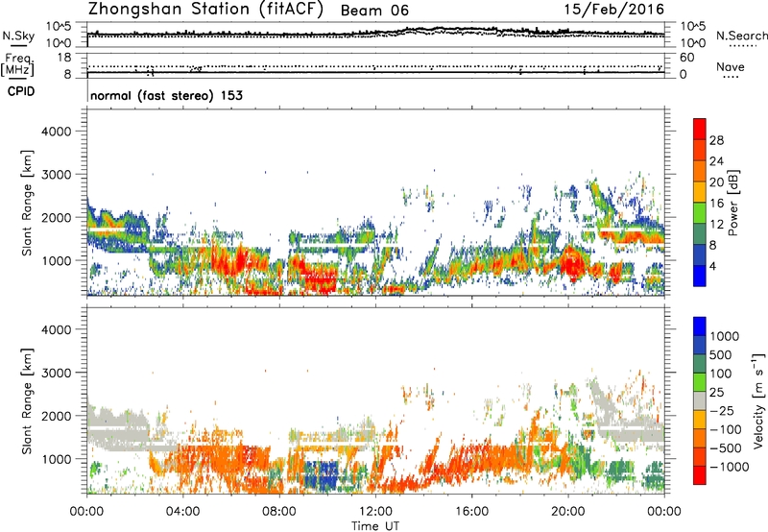Click the 18 MHz frequency tick label
Screen dimensions: 768x532
point(64,58)
